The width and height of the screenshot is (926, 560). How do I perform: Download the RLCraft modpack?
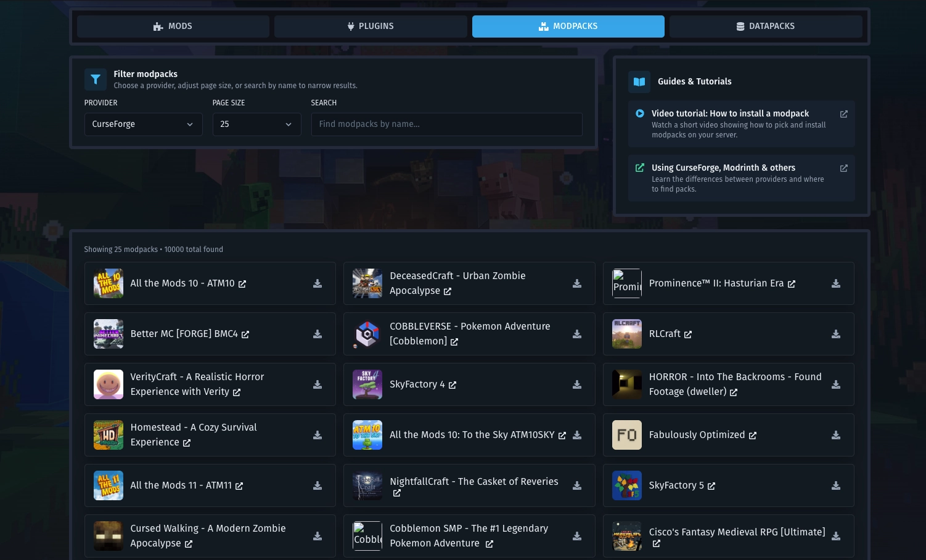[836, 334]
